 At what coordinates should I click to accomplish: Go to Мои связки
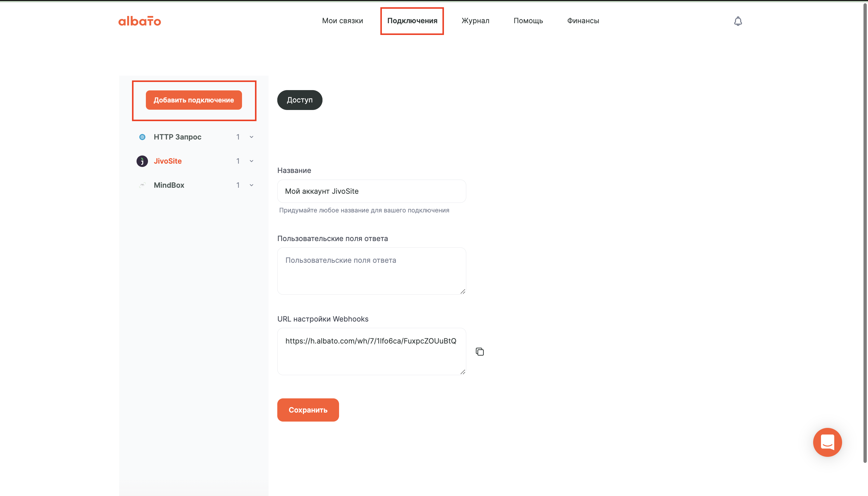[x=342, y=21]
